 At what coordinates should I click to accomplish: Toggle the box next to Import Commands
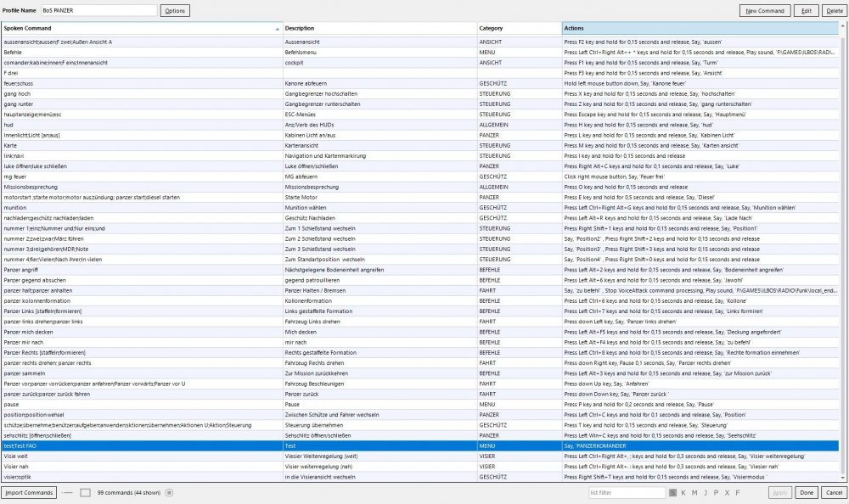tap(85, 492)
